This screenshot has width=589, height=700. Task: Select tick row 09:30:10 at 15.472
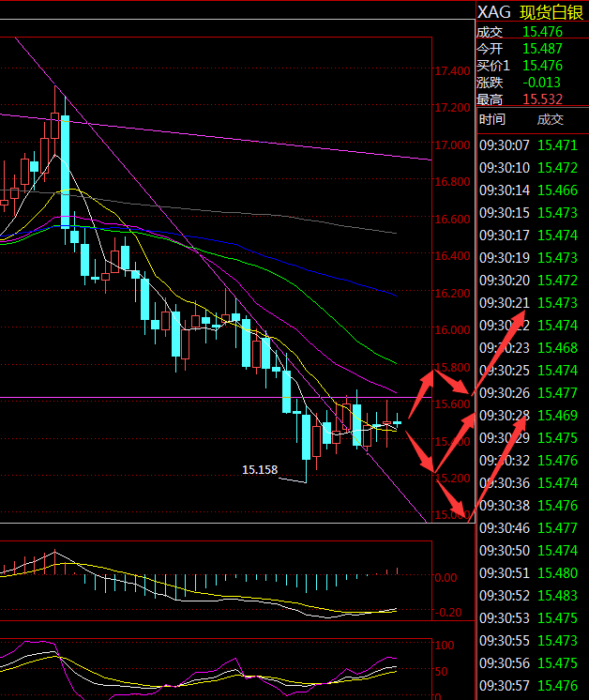528,168
